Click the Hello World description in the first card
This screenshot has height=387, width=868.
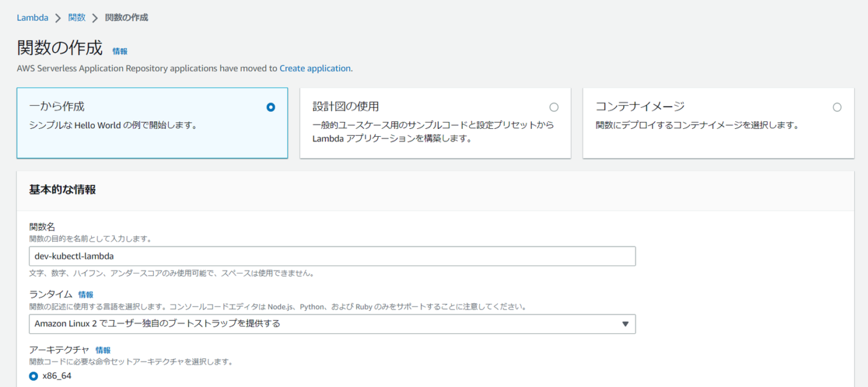[x=113, y=125]
